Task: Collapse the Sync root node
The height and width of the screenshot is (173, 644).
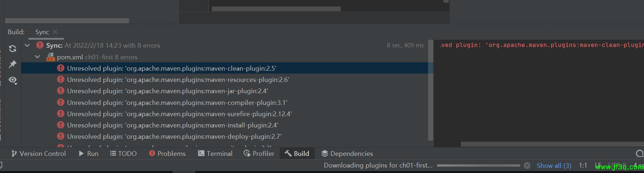Action: (27, 46)
